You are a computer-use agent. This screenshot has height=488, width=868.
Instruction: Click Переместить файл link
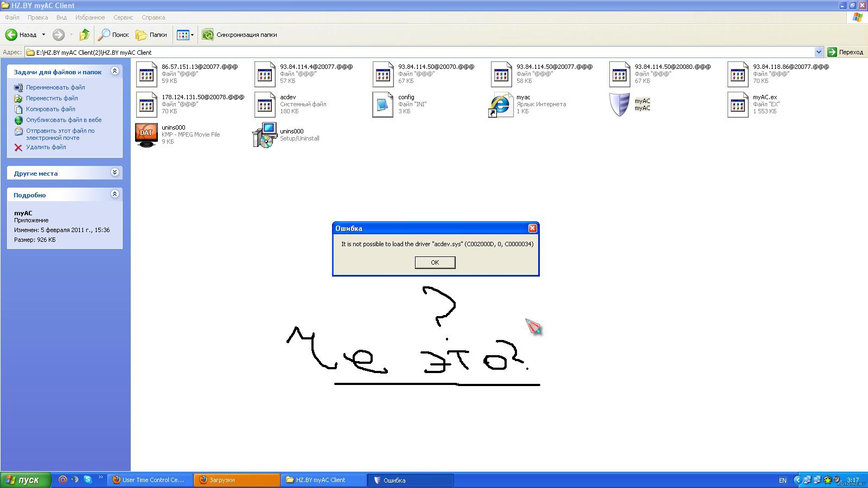point(52,98)
